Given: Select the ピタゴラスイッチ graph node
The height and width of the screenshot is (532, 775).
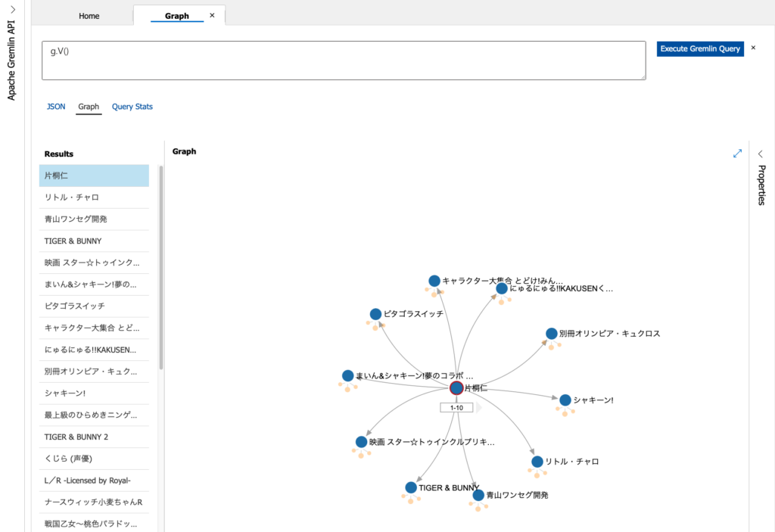Looking at the screenshot, I should click(375, 314).
